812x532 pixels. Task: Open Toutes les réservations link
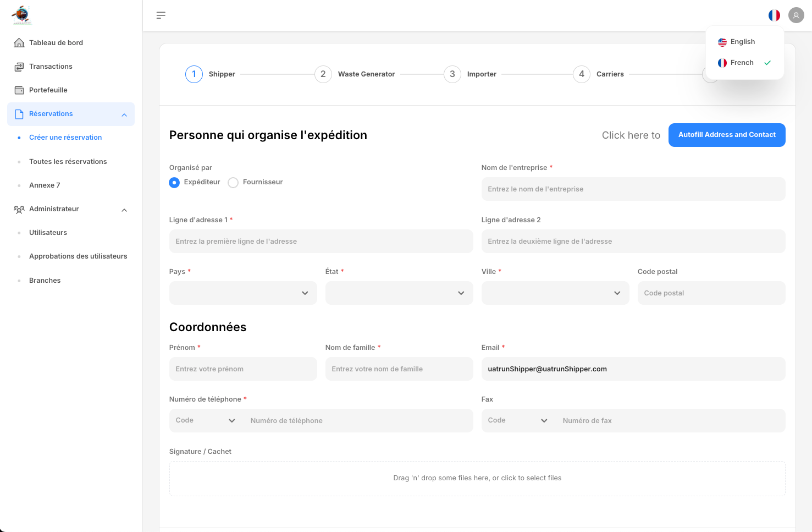(68, 162)
